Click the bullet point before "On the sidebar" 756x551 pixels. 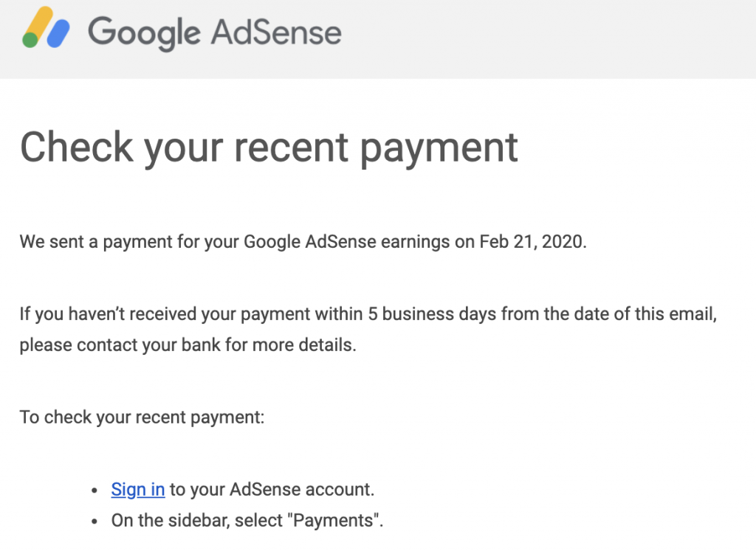(x=94, y=521)
